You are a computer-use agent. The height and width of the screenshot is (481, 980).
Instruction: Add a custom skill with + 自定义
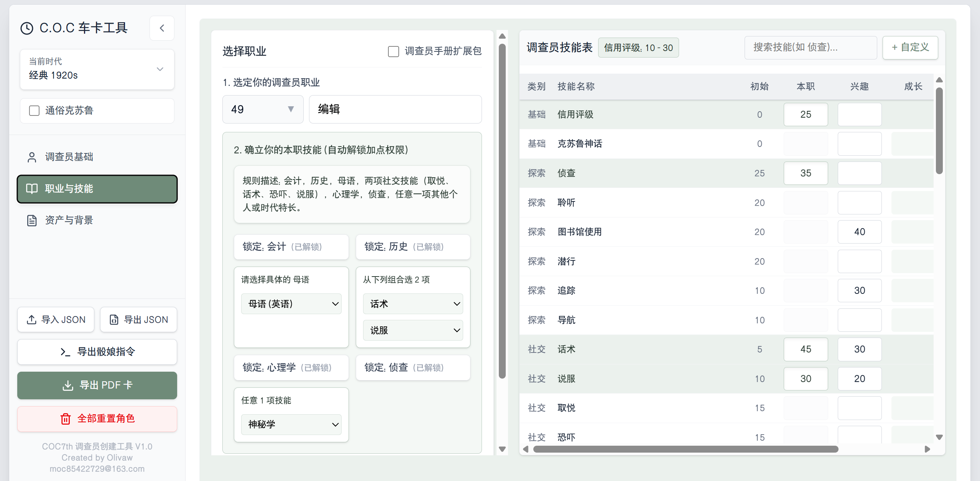tap(910, 48)
